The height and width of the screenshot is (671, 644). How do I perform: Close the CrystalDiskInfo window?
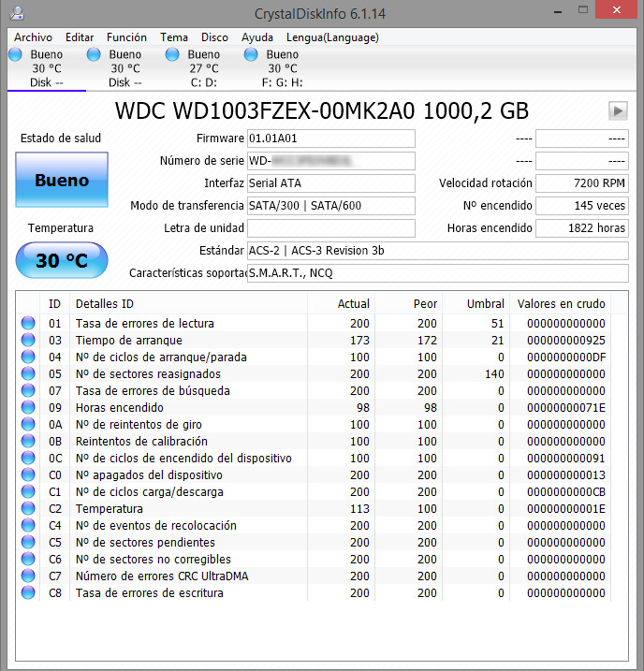[616, 10]
